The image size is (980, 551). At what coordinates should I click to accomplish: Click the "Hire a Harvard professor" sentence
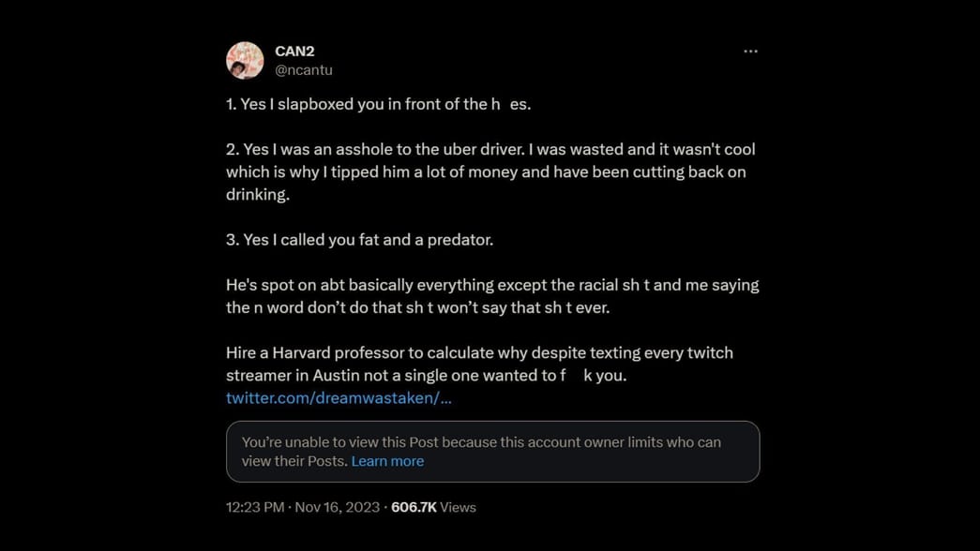(479, 352)
